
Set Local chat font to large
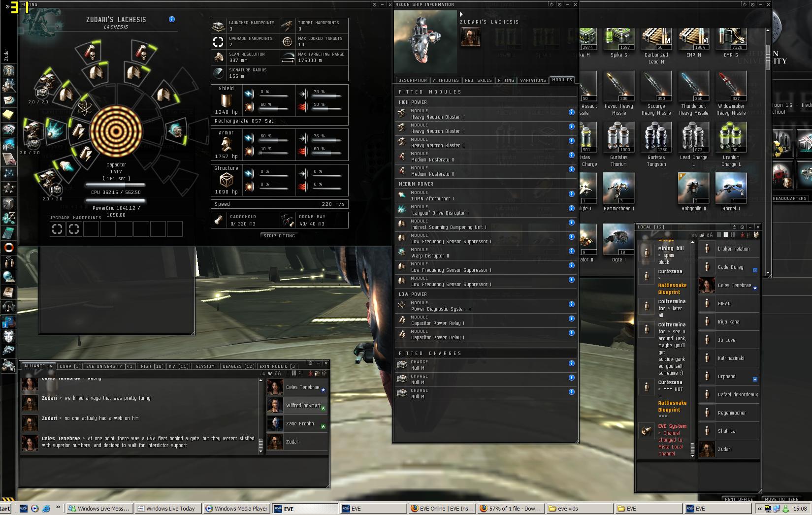click(x=710, y=235)
